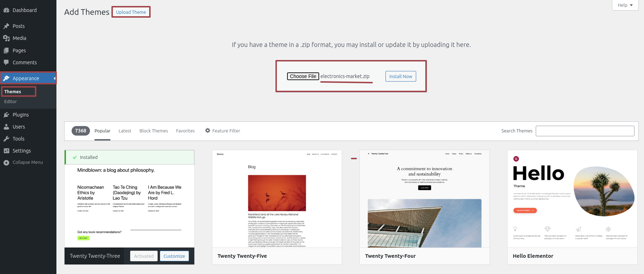The image size is (644, 274).
Task: Open the Tools menu
Action: (x=28, y=139)
